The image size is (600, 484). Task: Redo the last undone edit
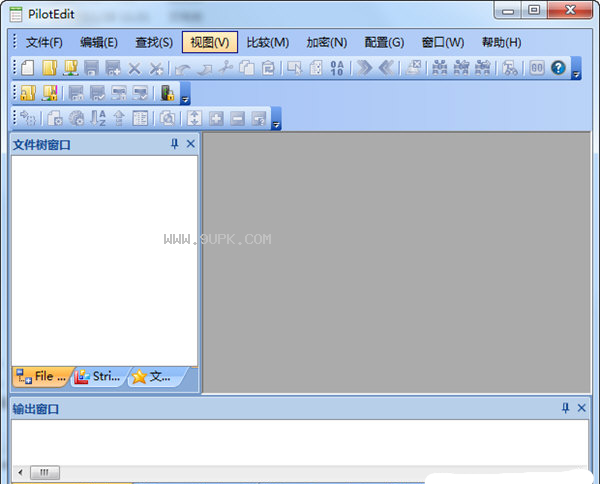[x=205, y=69]
